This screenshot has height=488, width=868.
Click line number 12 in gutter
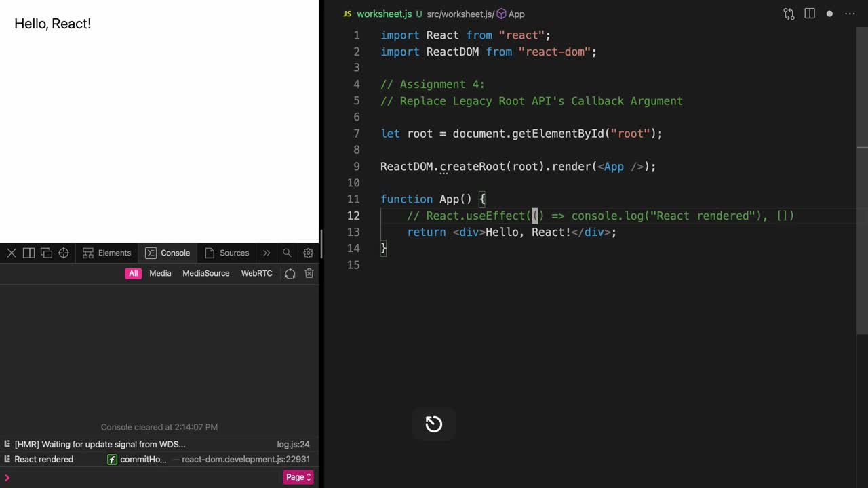(x=353, y=216)
